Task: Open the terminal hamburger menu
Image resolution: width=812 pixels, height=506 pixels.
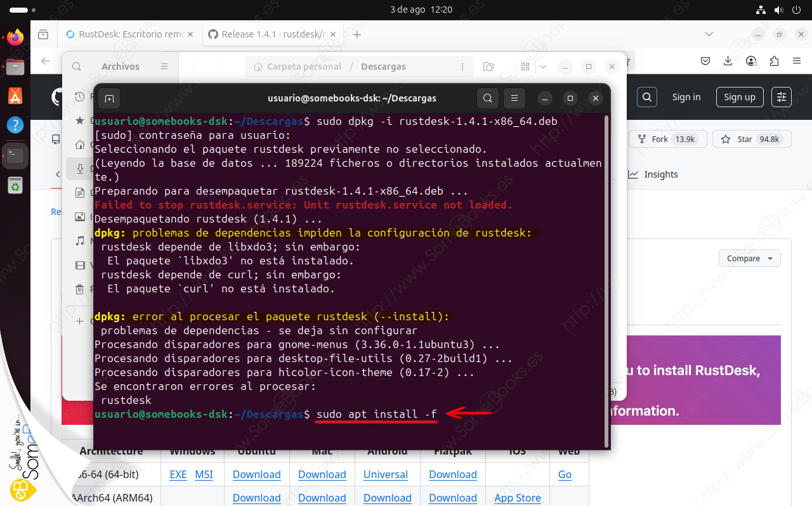Action: click(x=514, y=98)
